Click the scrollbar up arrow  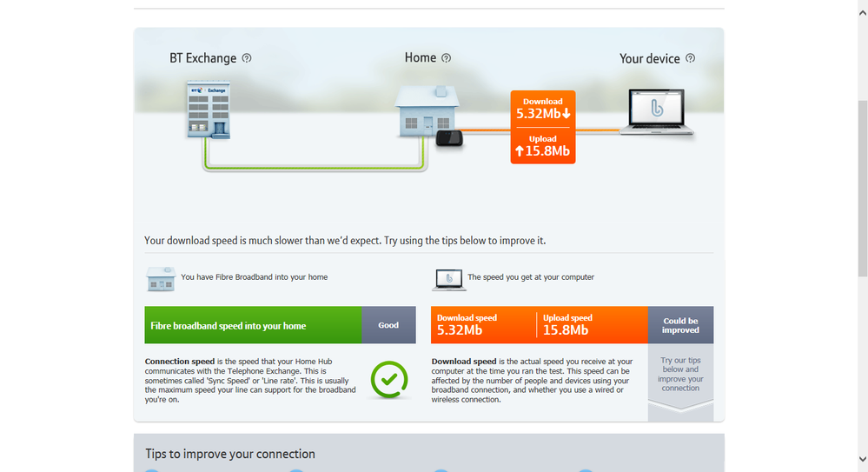(x=863, y=13)
